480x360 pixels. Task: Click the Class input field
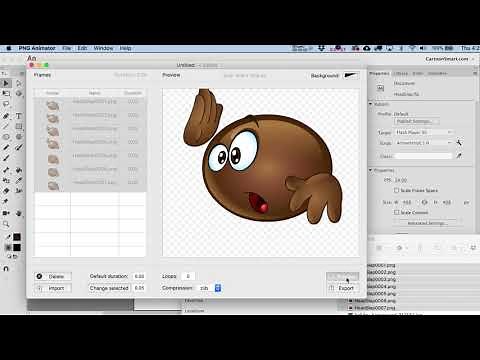pos(424,156)
